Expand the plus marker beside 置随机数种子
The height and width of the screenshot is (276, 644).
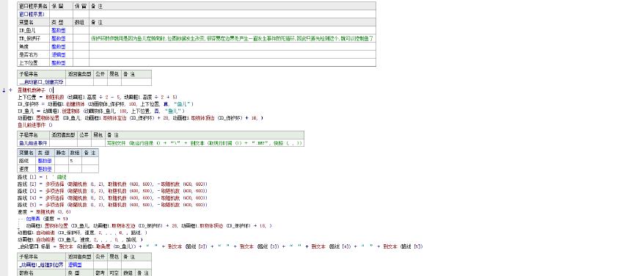click(x=10, y=90)
